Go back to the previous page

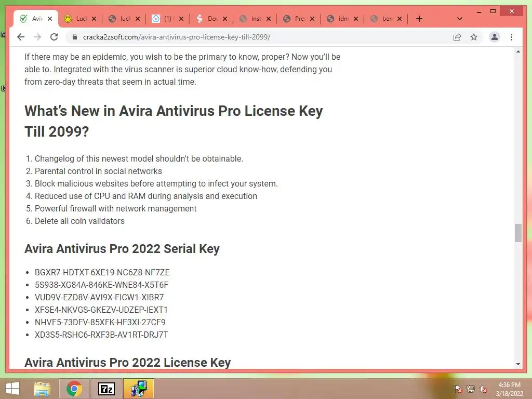pyautogui.click(x=21, y=37)
